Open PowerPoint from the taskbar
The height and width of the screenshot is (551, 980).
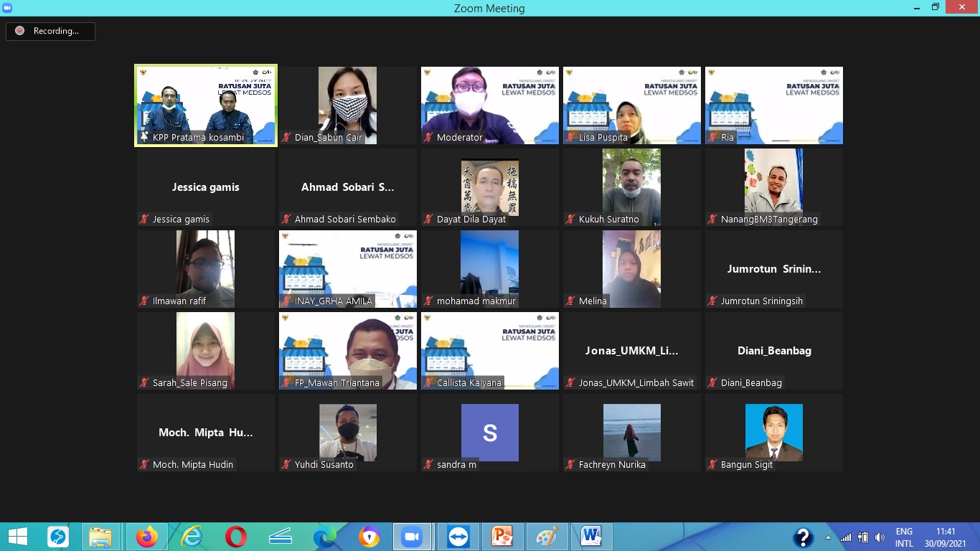502,537
